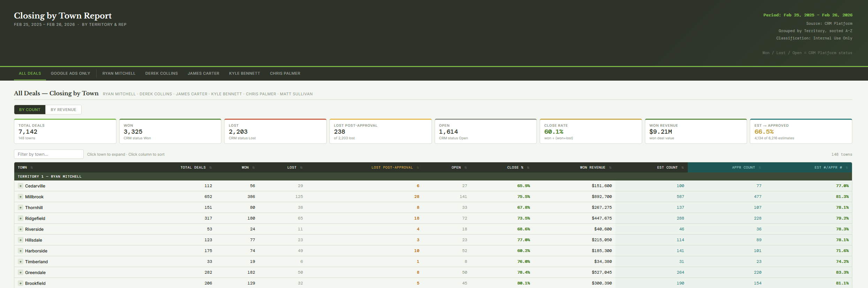
Task: Click the Won 3,325 summary card
Action: click(x=170, y=131)
